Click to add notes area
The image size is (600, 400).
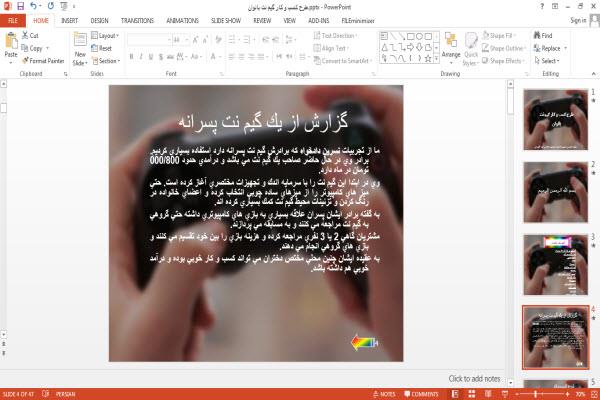(474, 379)
